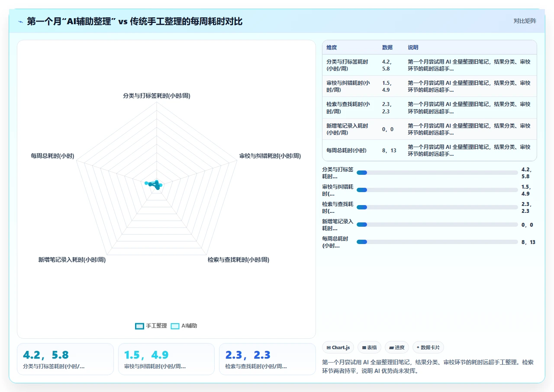Click the page title 第一个月AI辅助整理
The width and height of the screenshot is (554, 392).
coord(135,21)
